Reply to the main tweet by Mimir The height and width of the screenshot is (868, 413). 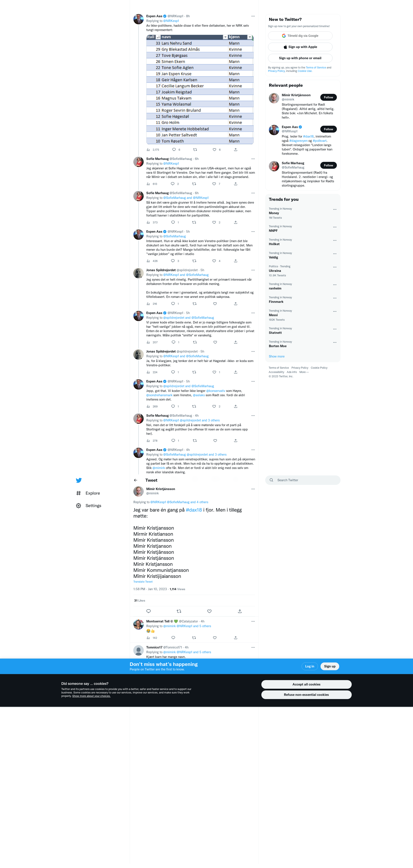[149, 611]
